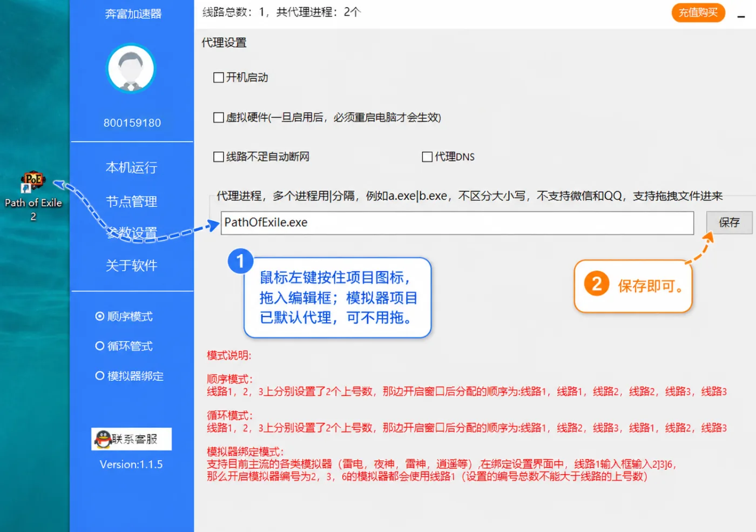Click the 奔富加速器 title text
Image resolution: width=756 pixels, height=532 pixels.
coord(133,14)
